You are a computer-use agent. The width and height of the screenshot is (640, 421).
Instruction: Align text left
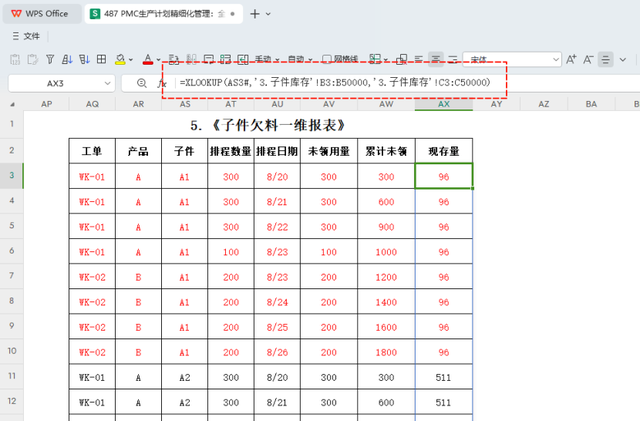tap(419, 60)
